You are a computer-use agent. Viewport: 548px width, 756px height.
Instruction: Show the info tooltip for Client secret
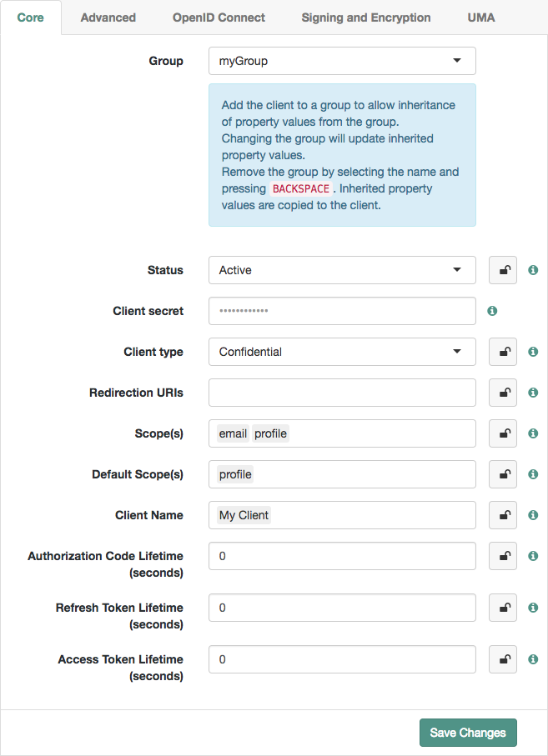pyautogui.click(x=491, y=311)
